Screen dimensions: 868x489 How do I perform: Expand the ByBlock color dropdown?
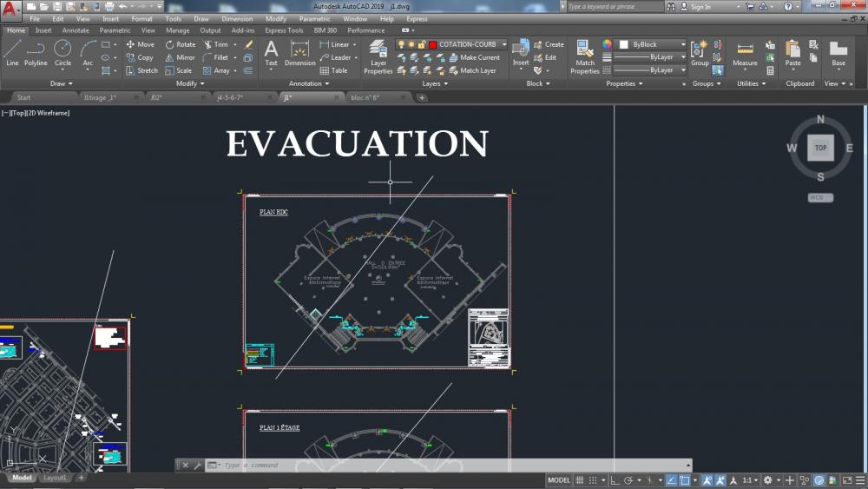pos(653,44)
